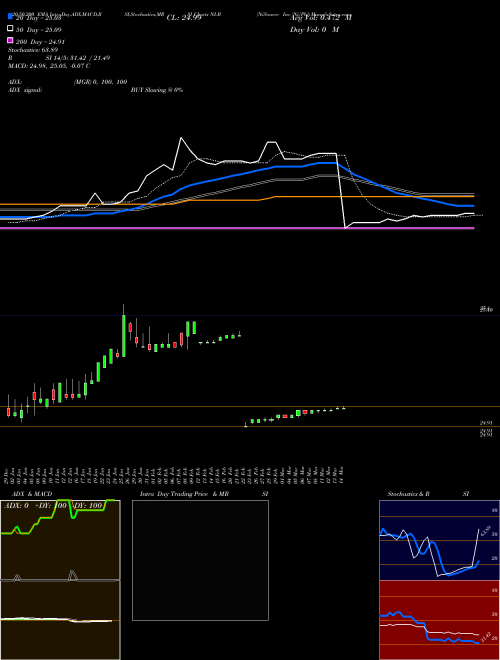This screenshot has height=660, width=500.
Task: Select the '50 Day - 25.09' legend text
Action: [x=39, y=30]
